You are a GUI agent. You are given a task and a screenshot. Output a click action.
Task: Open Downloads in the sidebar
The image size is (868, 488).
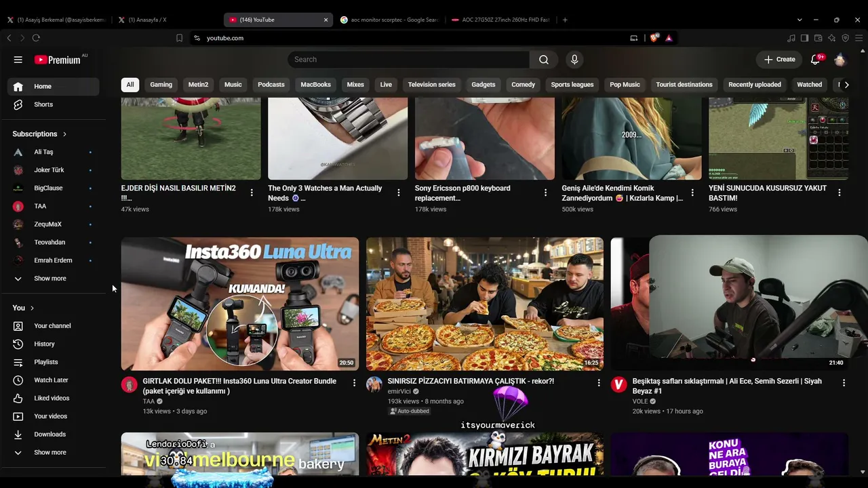coord(54,434)
